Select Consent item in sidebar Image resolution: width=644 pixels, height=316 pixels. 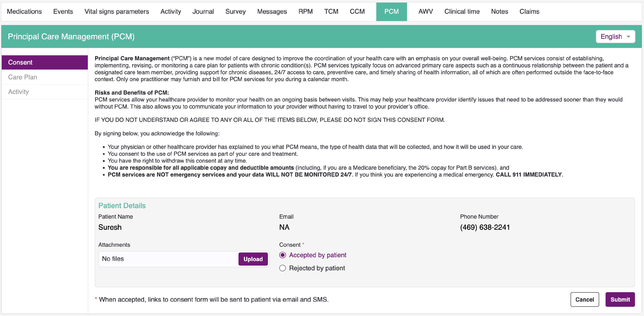coord(20,62)
